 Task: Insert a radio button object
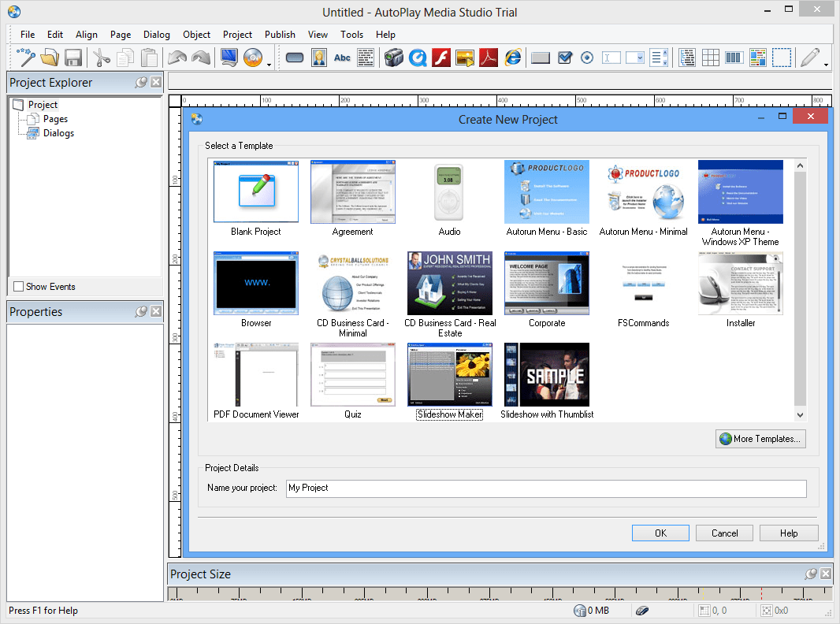[588, 57]
